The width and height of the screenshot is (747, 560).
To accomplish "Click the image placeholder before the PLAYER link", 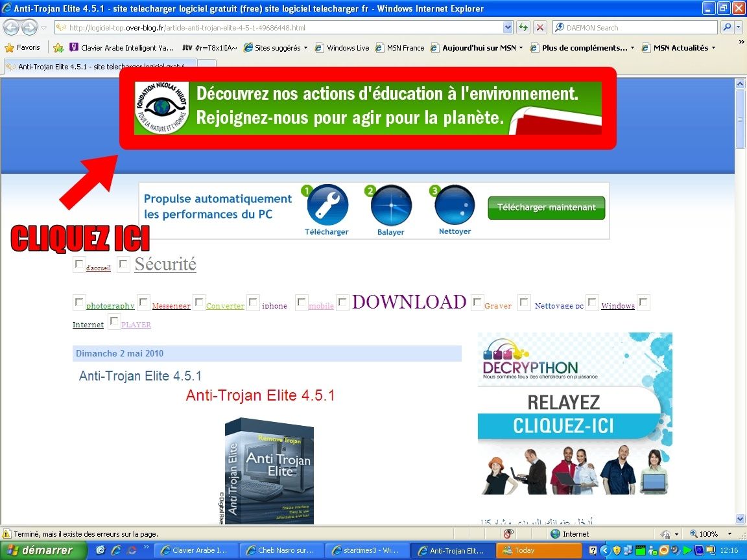I will (x=114, y=321).
